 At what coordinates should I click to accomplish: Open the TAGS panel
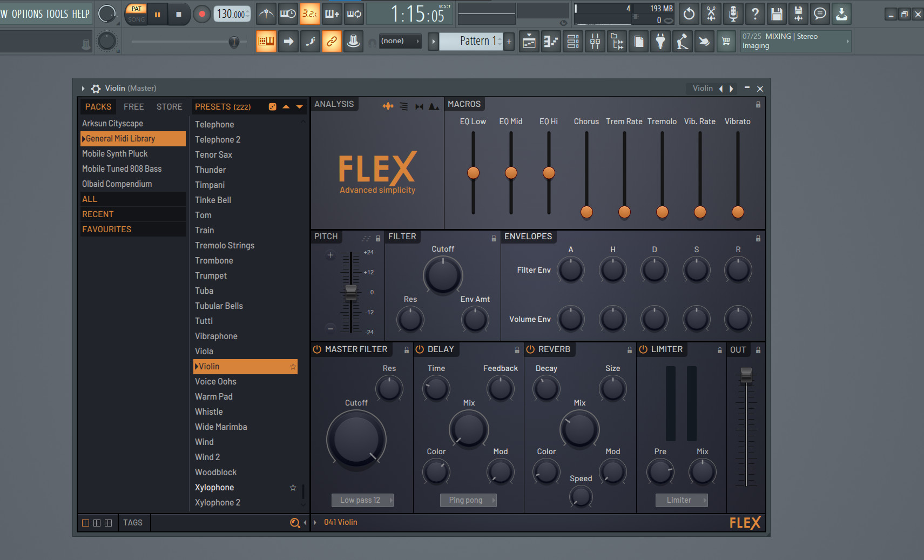(x=133, y=523)
